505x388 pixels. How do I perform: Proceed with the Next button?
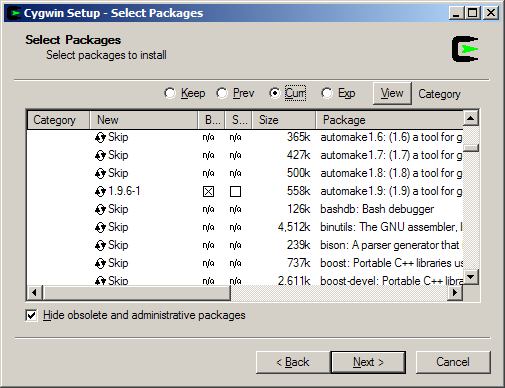point(368,362)
